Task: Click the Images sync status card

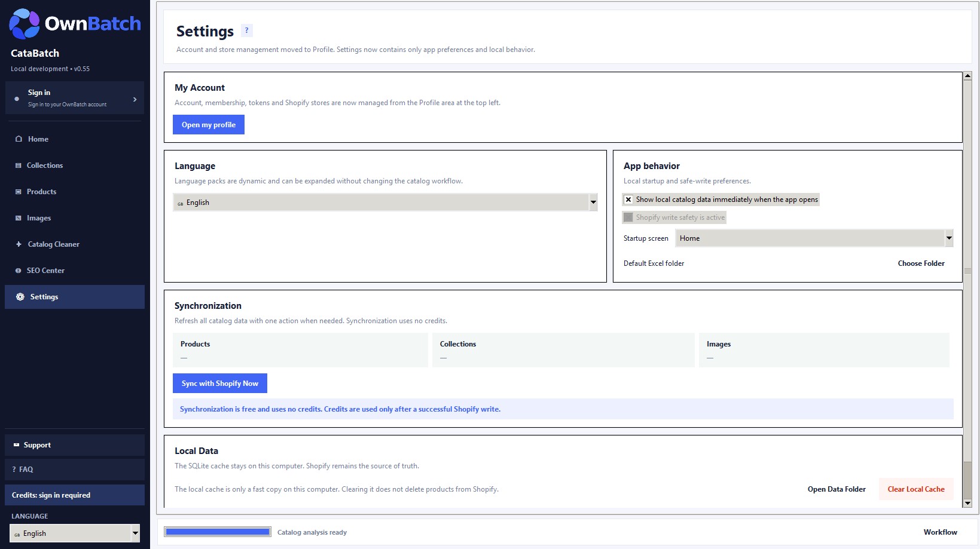Action: coord(824,350)
